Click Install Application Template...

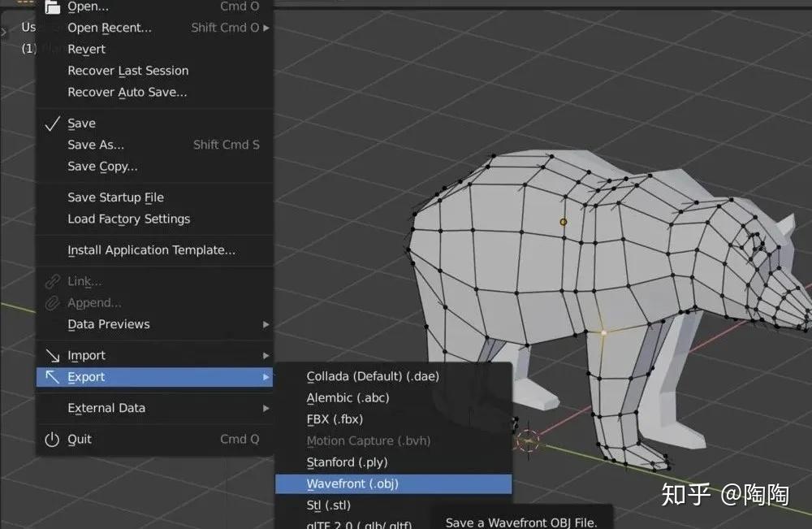pyautogui.click(x=151, y=250)
